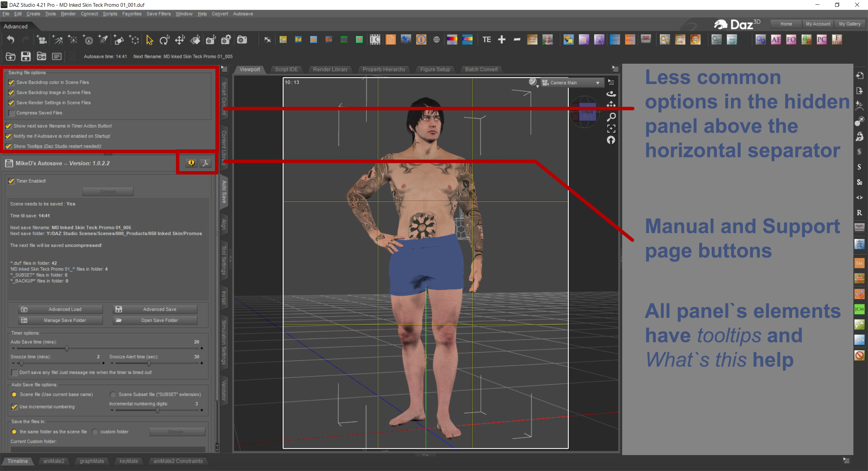Click the Undo arrow icon
Screen dimensions: 868x471
(11, 40)
